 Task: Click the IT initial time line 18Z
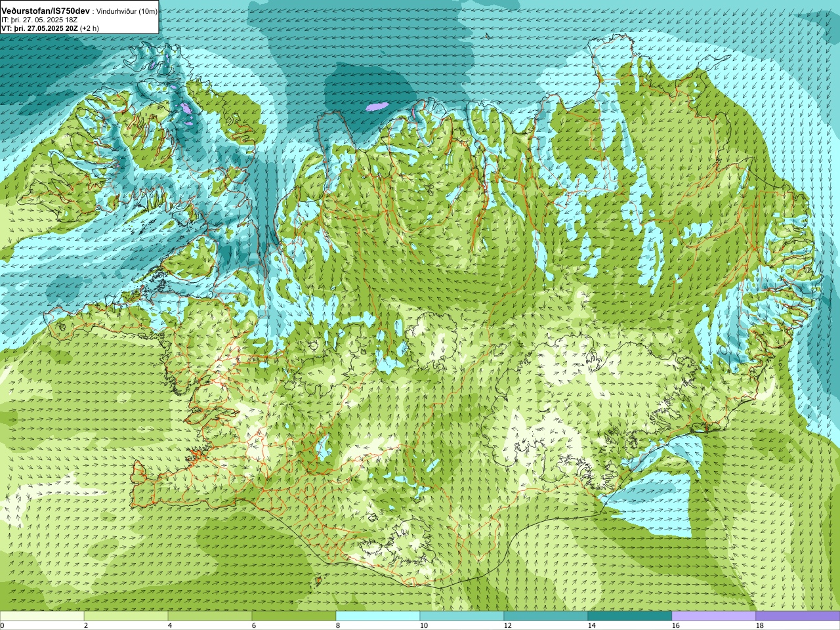coord(40,20)
